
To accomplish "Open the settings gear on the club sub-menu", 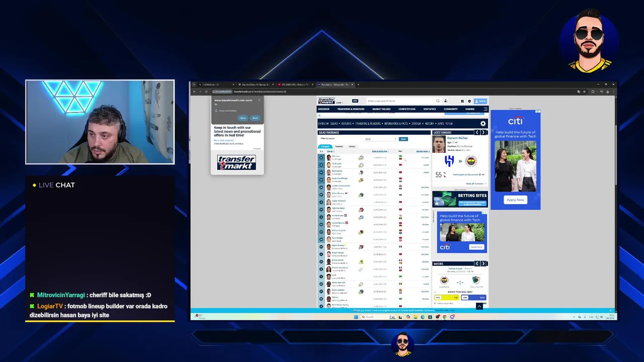I will 483,124.
